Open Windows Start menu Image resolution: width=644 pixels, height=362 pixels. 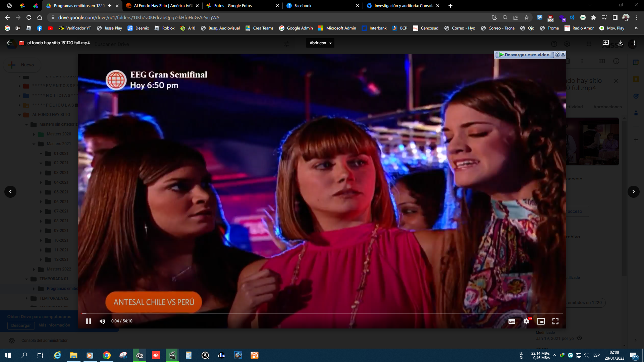point(8,355)
